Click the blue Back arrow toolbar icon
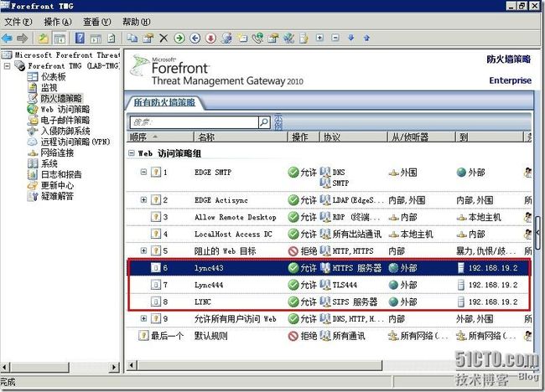The image size is (545, 392). pyautogui.click(x=8, y=38)
